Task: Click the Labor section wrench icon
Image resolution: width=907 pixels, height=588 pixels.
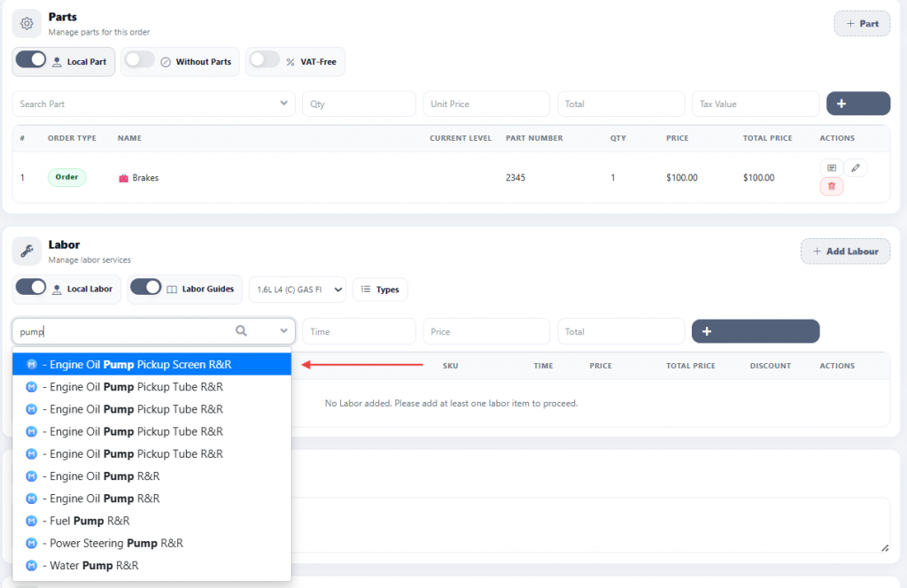Action: [27, 251]
